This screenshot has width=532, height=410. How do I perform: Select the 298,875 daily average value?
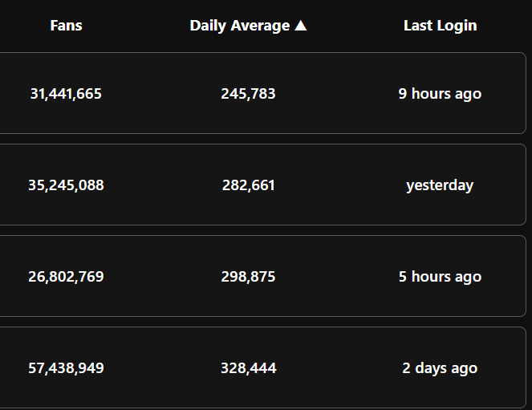tap(248, 277)
